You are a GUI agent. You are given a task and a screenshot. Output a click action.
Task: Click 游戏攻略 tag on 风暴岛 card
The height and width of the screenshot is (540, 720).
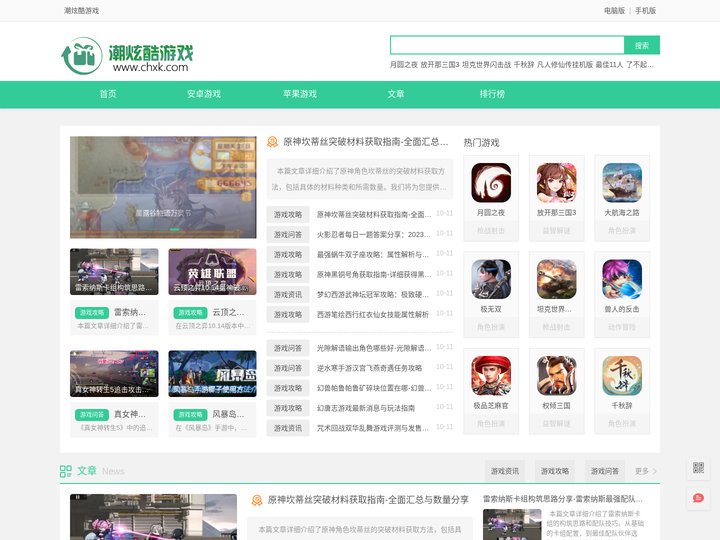tap(190, 415)
